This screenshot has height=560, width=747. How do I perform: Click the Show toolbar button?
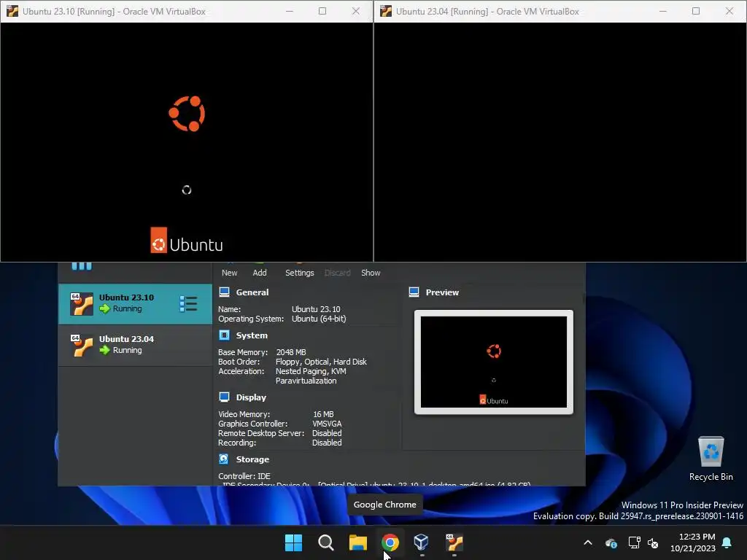click(x=371, y=273)
